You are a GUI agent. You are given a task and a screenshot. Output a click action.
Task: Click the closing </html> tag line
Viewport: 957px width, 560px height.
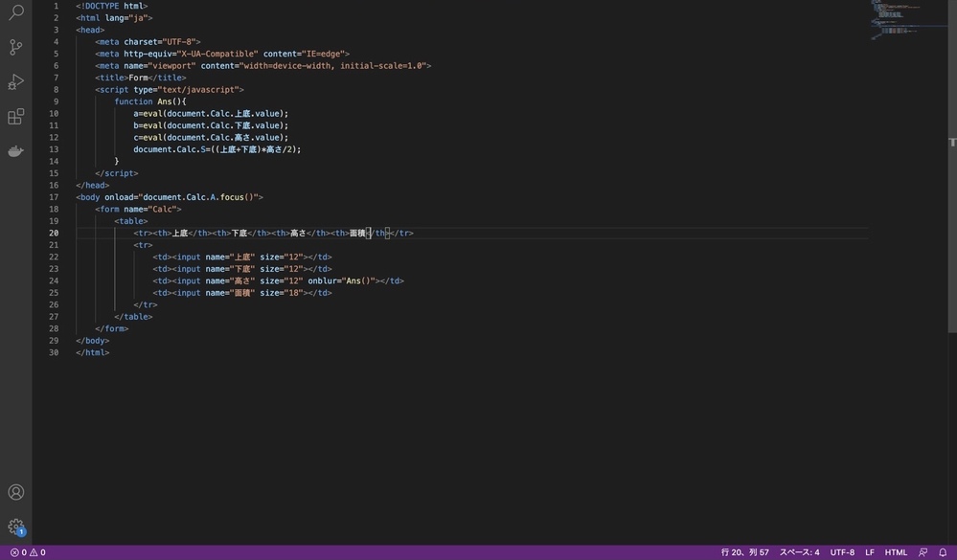[93, 352]
